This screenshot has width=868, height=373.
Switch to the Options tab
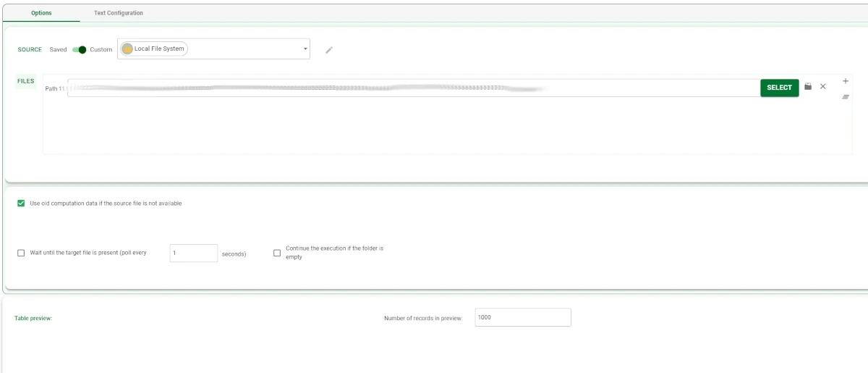pyautogui.click(x=41, y=13)
